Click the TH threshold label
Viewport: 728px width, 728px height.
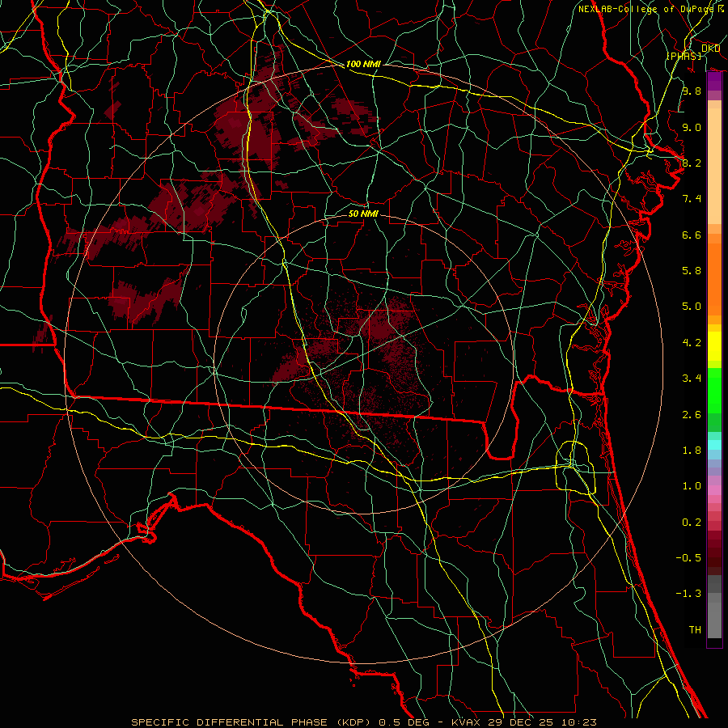(695, 630)
